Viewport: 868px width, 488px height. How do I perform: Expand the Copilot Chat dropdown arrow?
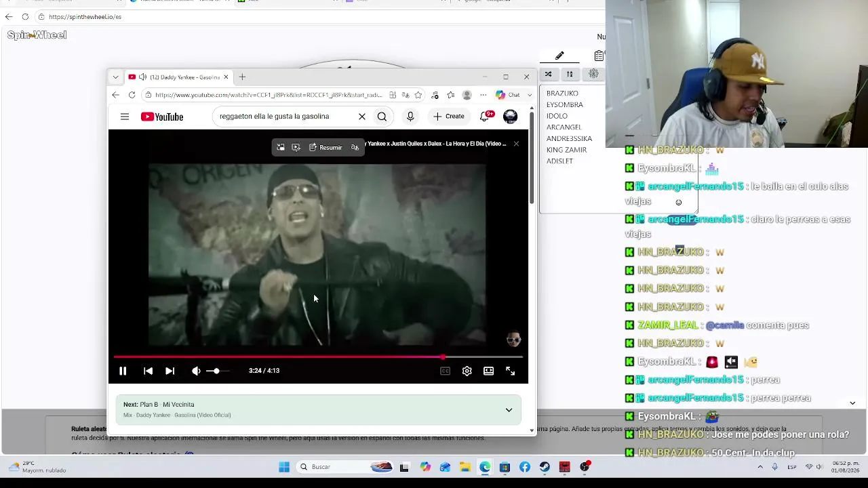pos(530,95)
